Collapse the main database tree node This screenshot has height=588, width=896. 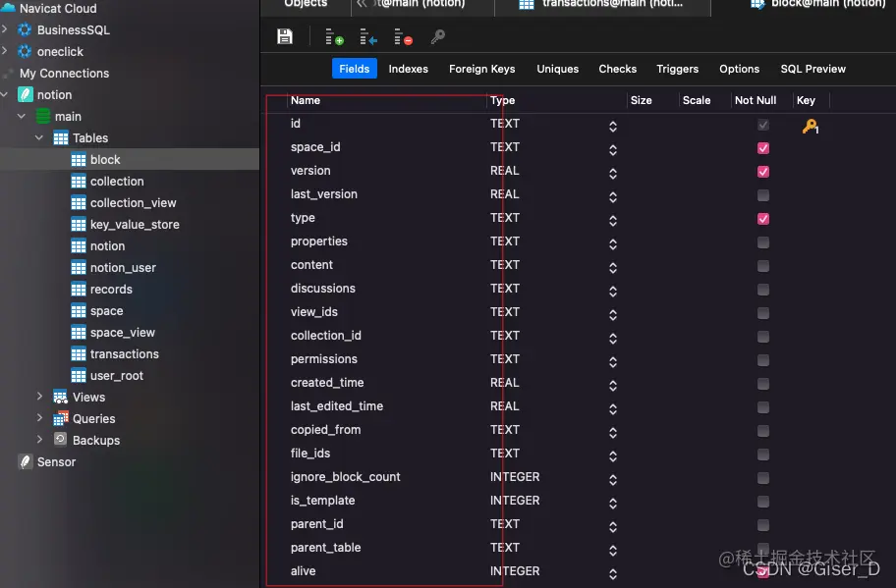coord(22,116)
